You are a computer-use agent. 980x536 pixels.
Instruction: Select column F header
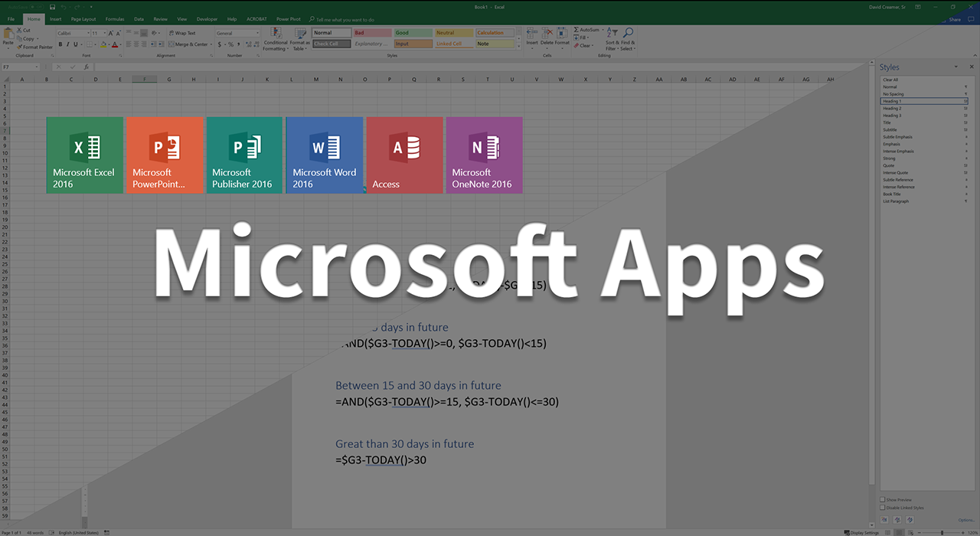pyautogui.click(x=145, y=80)
